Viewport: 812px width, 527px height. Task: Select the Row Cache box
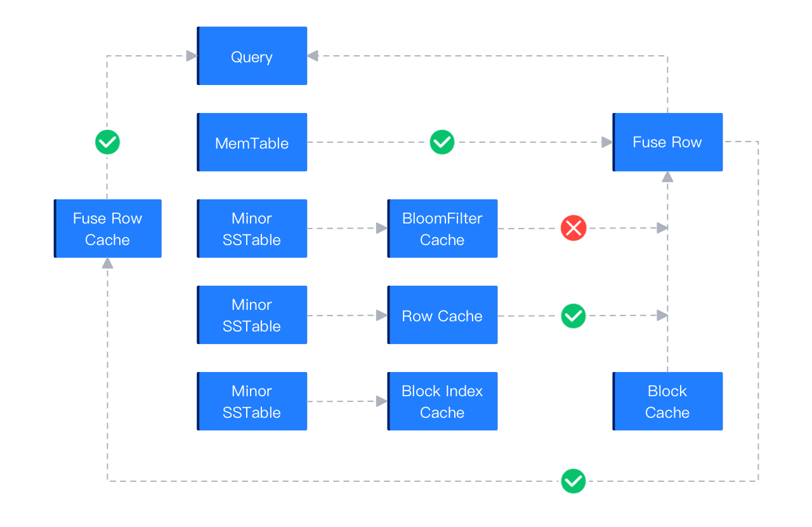pyautogui.click(x=442, y=315)
